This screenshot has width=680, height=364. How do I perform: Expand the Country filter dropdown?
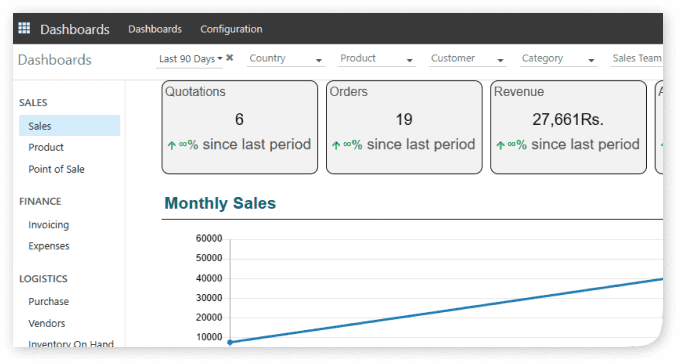pos(286,59)
